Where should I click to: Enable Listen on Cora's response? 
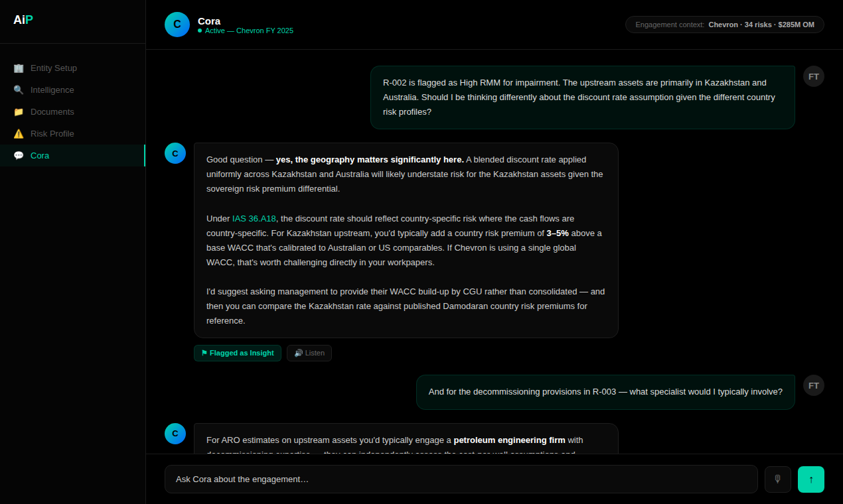click(x=309, y=353)
